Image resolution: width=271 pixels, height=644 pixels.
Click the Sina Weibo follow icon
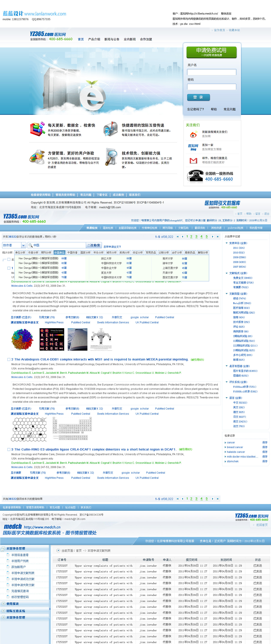tap(193, 134)
